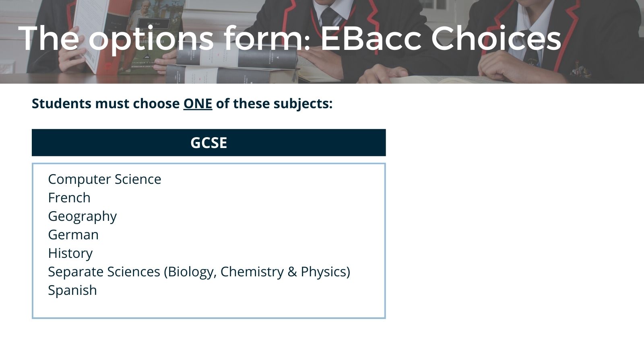Click the word 'EBacc' in the title
Screen dimensions: 644x362
click(x=371, y=38)
